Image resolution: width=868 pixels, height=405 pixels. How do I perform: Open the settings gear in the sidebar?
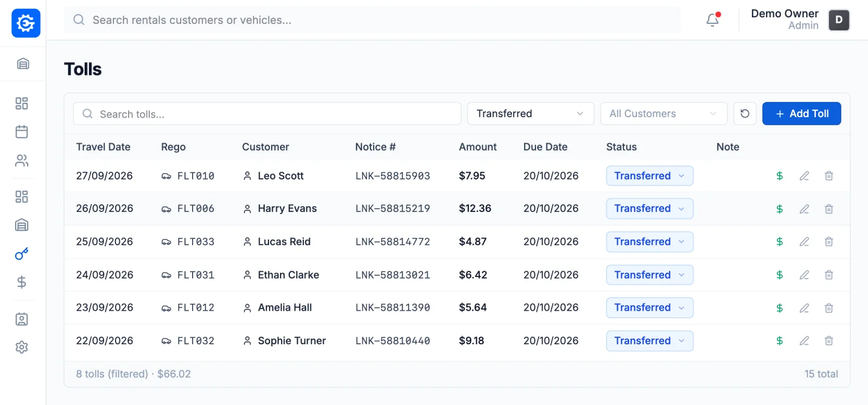coord(22,348)
